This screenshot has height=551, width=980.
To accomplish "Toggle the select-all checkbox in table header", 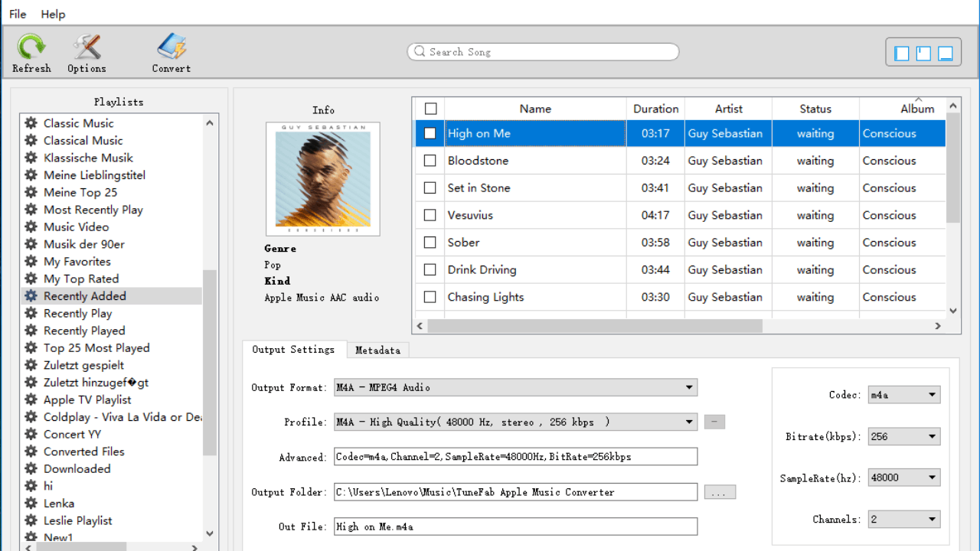I will point(430,109).
